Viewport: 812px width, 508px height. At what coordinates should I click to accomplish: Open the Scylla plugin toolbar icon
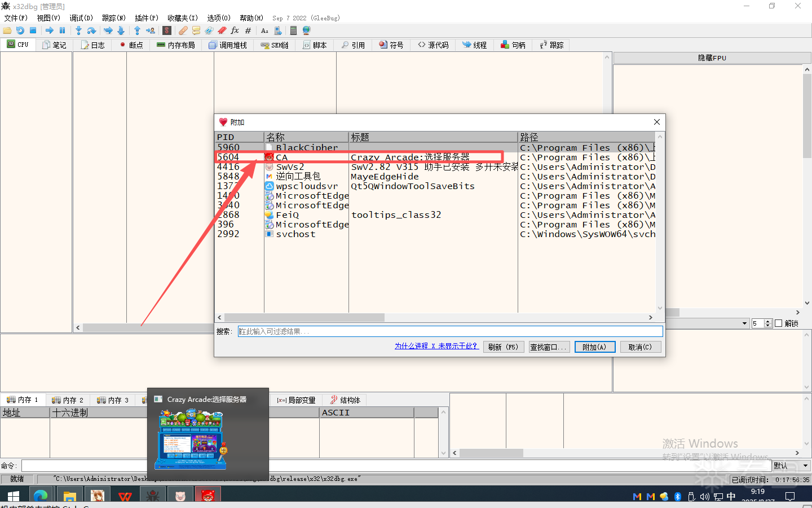pos(167,30)
